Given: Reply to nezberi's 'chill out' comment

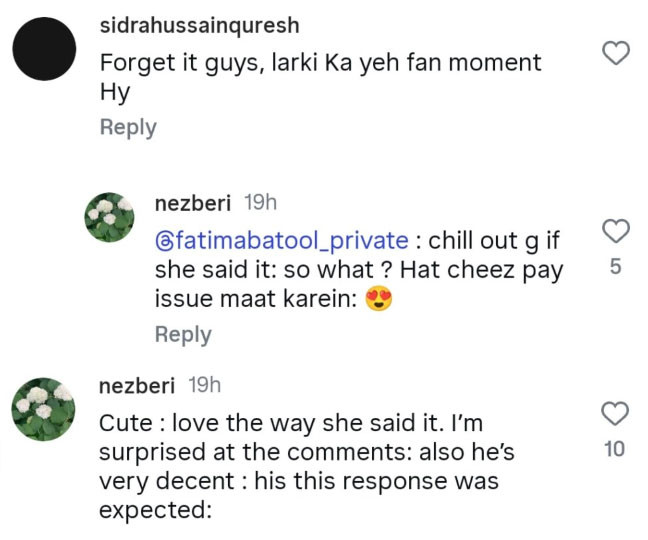Looking at the screenshot, I should coord(183,334).
